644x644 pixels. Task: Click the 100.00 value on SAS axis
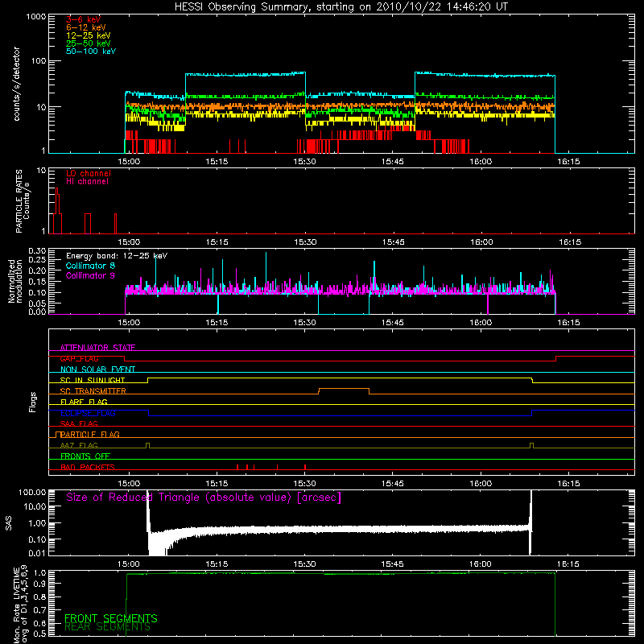[x=32, y=492]
